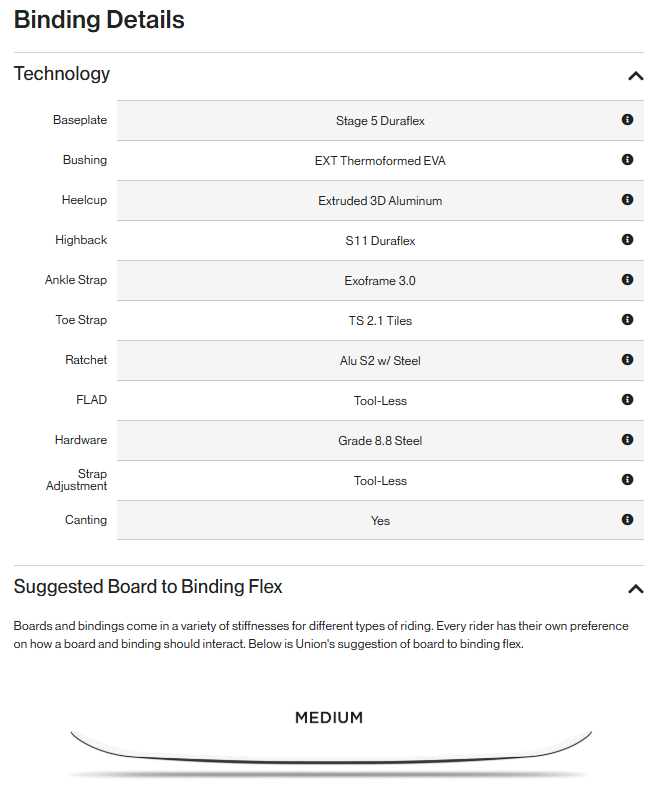This screenshot has height=785, width=660.
Task: Click the Canting Yes value cell
Action: point(380,521)
